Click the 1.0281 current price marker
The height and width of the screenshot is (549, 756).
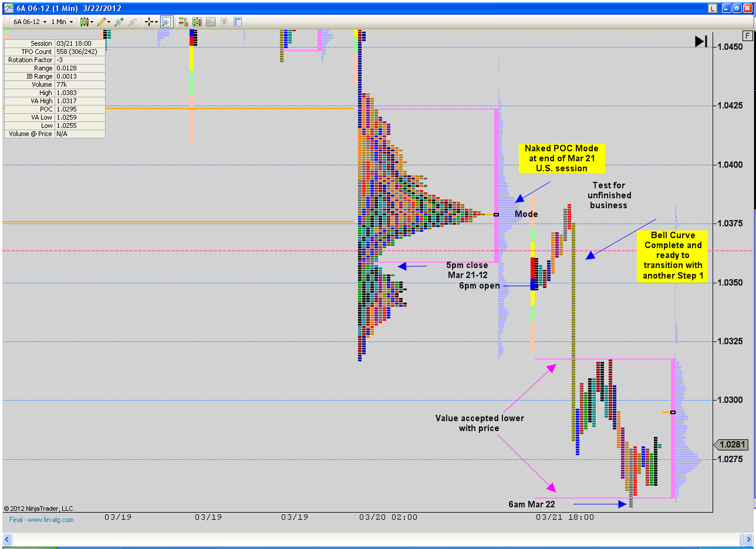tap(732, 445)
